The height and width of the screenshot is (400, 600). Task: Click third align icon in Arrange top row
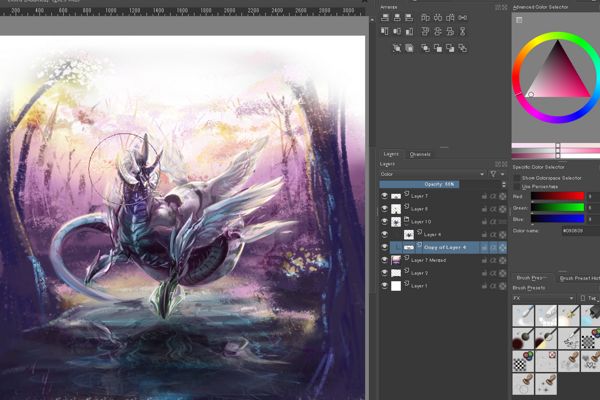(x=409, y=18)
